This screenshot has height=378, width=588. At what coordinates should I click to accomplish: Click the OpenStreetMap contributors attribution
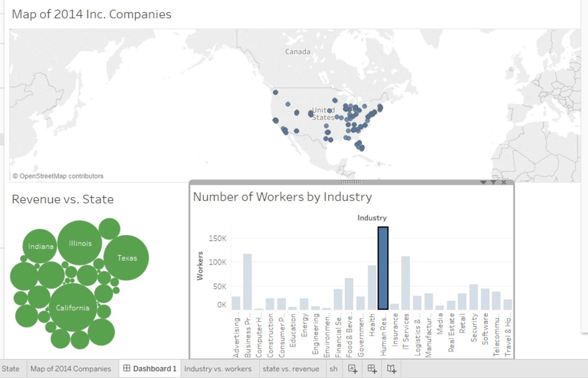[58, 176]
